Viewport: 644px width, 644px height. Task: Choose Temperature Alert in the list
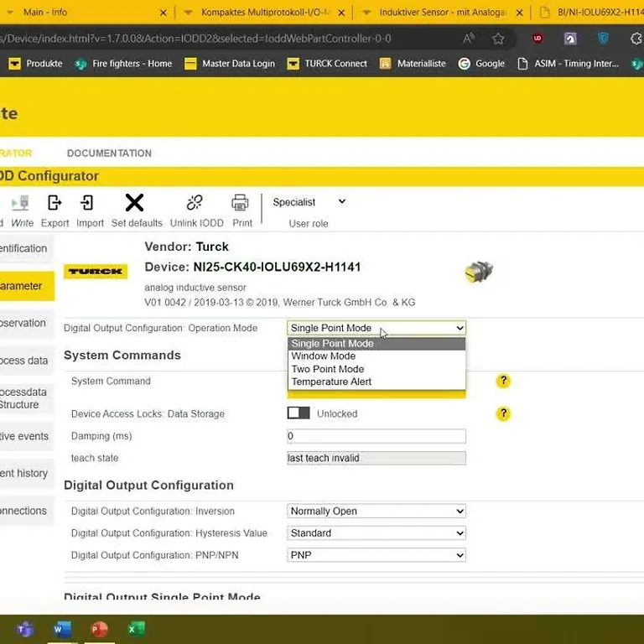click(x=377, y=382)
